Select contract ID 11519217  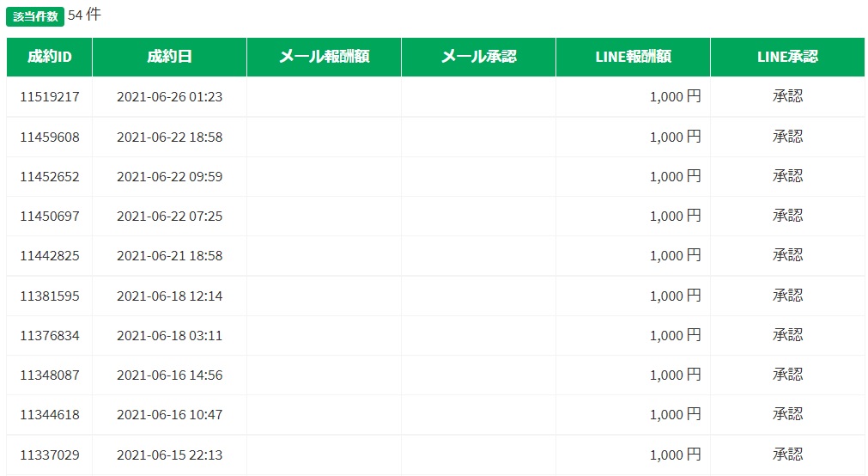click(50, 97)
